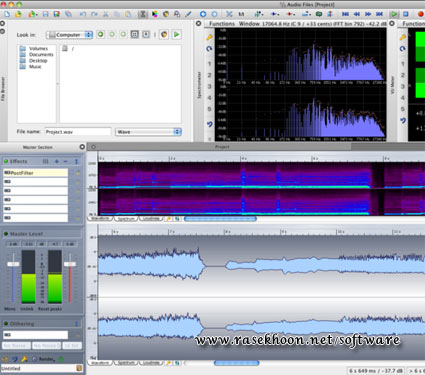425x375 pixels.
Task: Click the wrench icon beside lower Loudness tab
Action: (168, 363)
